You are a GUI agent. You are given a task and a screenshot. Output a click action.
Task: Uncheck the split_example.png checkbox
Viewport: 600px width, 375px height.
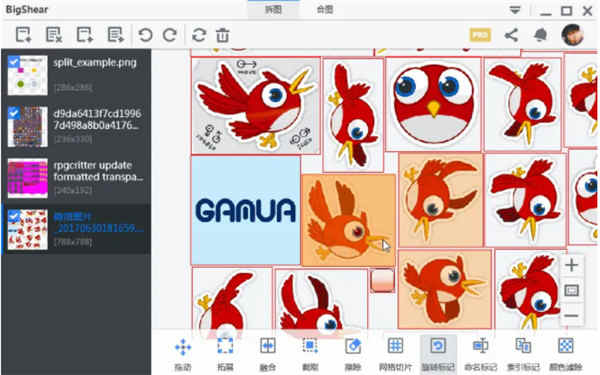click(x=14, y=62)
